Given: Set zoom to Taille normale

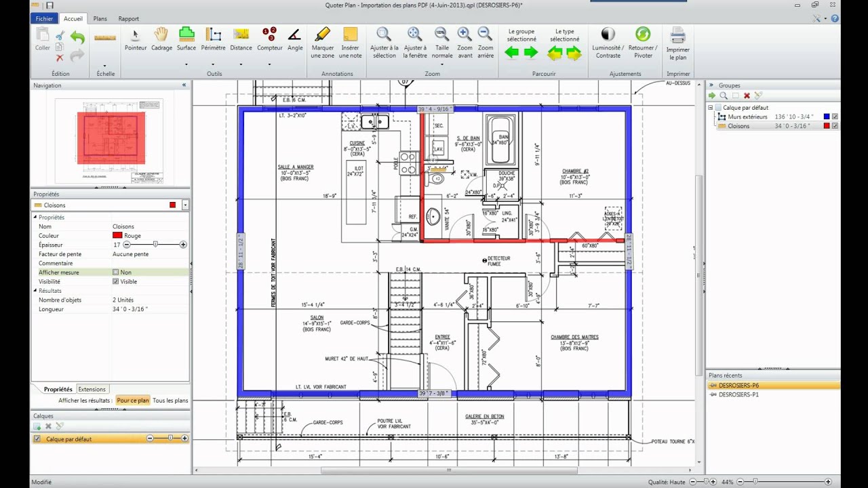Looking at the screenshot, I should (441, 43).
